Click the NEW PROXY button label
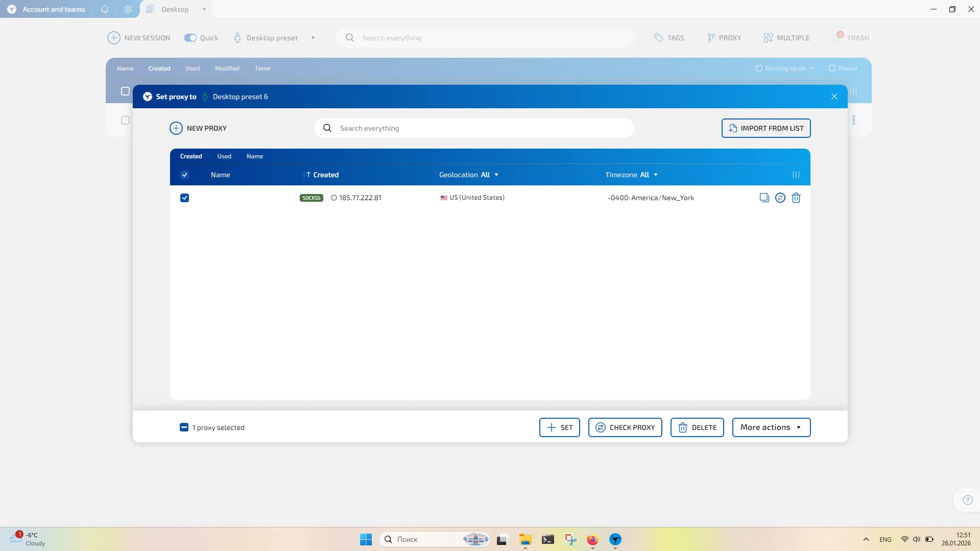The width and height of the screenshot is (980, 551). [x=207, y=128]
